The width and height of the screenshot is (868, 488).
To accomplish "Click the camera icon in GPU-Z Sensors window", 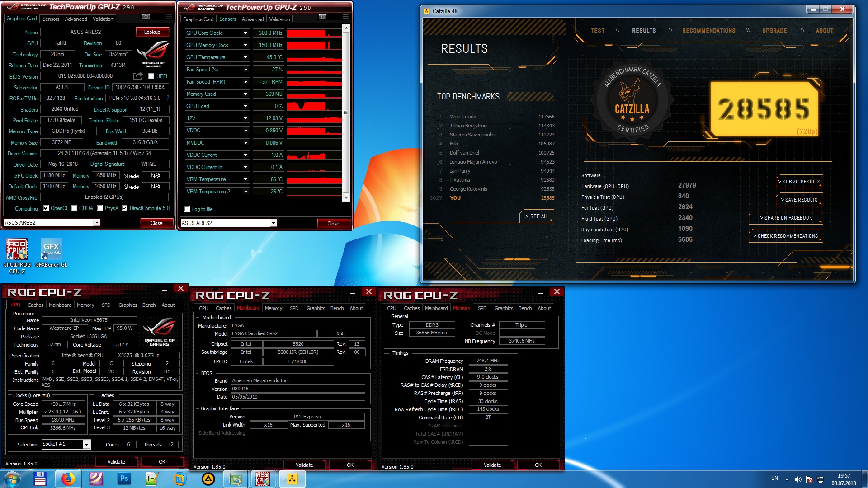I will pos(323,17).
